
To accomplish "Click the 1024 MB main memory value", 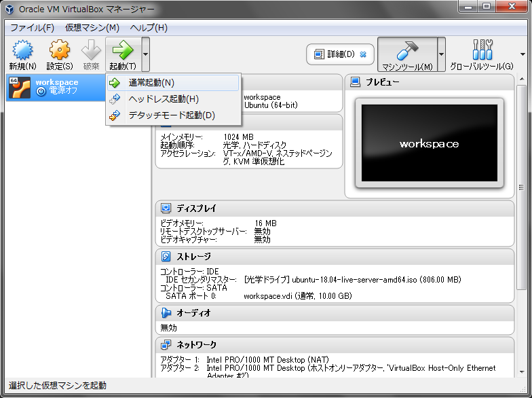I will [239, 137].
